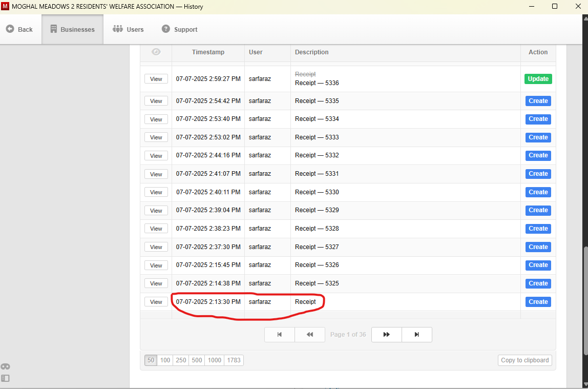
Task: Click the eye icon column header
Action: click(156, 52)
